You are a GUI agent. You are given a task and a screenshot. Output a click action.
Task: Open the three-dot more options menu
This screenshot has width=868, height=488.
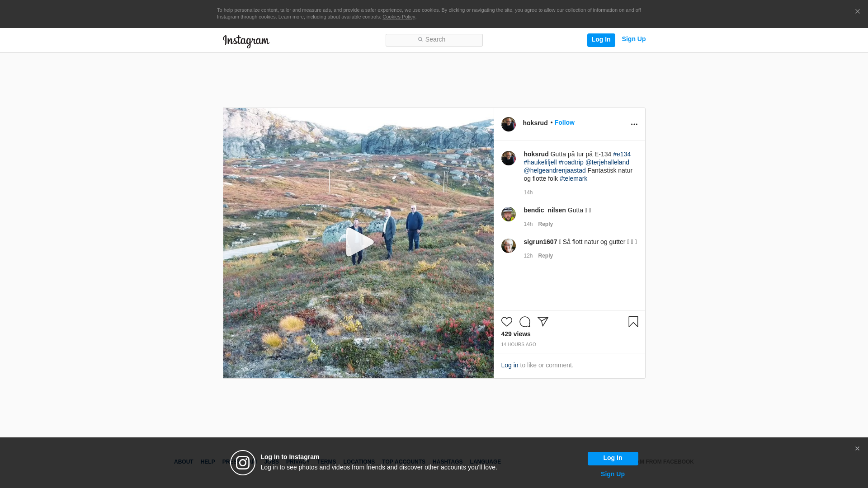click(634, 124)
